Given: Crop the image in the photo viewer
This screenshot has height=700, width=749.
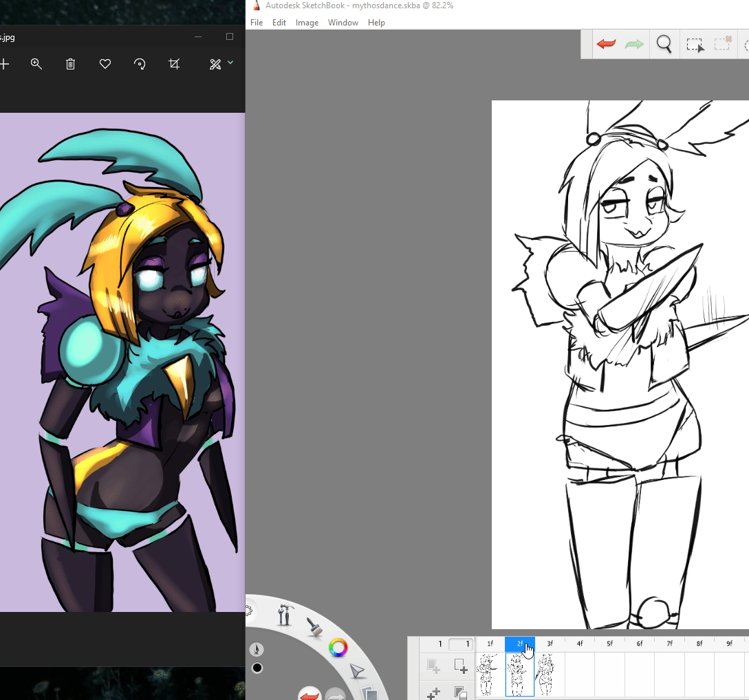Looking at the screenshot, I should tap(174, 64).
